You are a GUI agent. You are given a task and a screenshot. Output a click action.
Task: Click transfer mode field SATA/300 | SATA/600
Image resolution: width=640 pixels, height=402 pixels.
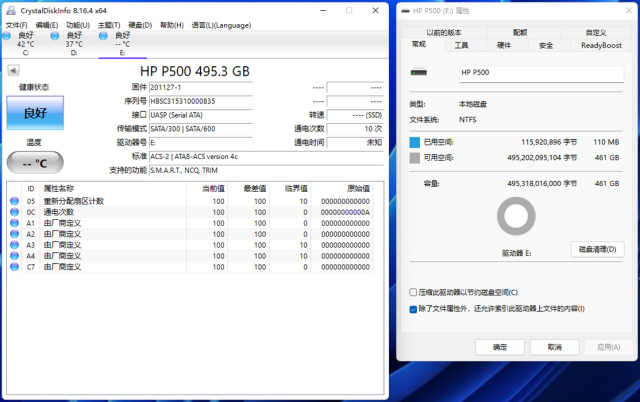pos(201,129)
